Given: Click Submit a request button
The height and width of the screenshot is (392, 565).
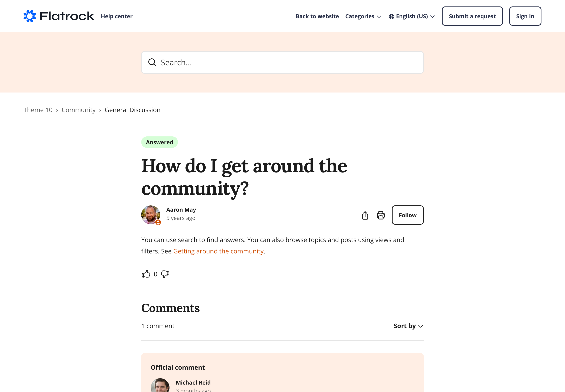Looking at the screenshot, I should [x=472, y=16].
